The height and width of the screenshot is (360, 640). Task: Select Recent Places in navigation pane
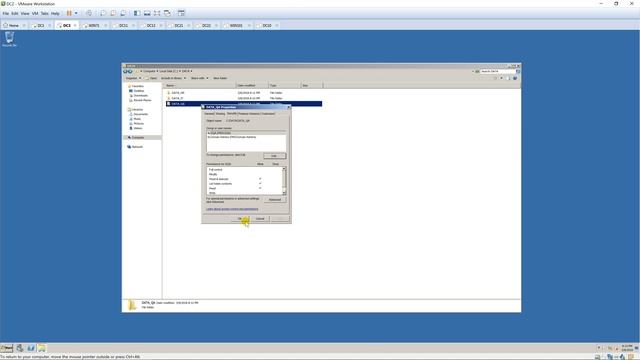click(142, 100)
